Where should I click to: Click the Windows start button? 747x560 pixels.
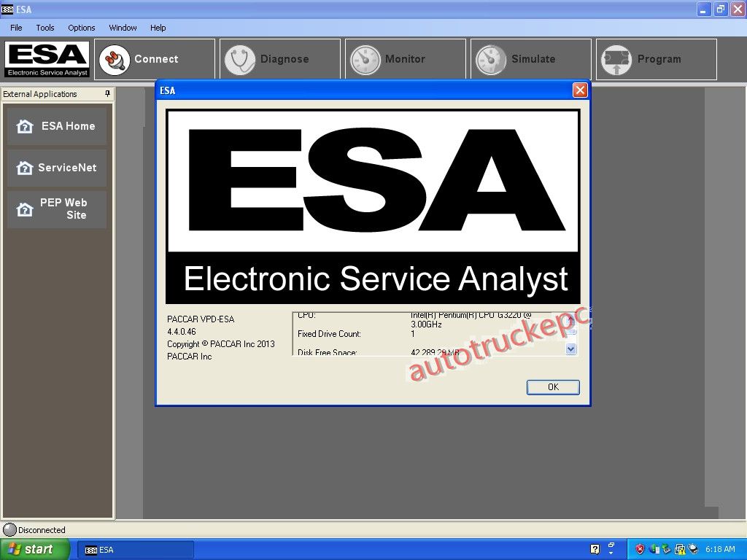34,549
